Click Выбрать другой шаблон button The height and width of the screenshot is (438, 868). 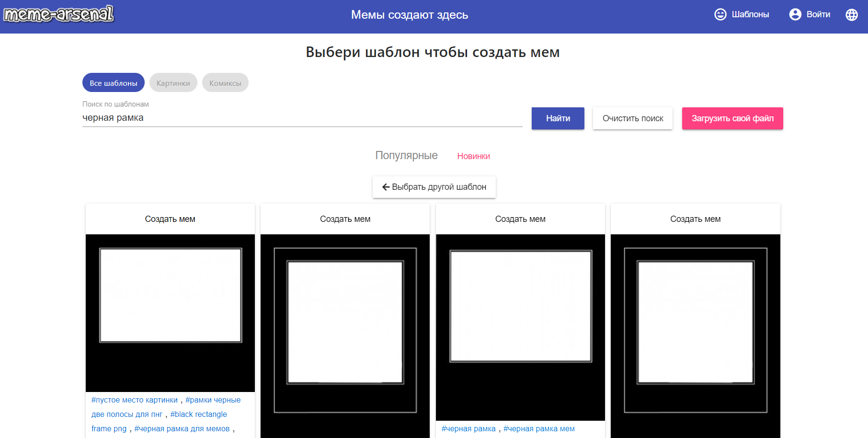pyautogui.click(x=434, y=187)
